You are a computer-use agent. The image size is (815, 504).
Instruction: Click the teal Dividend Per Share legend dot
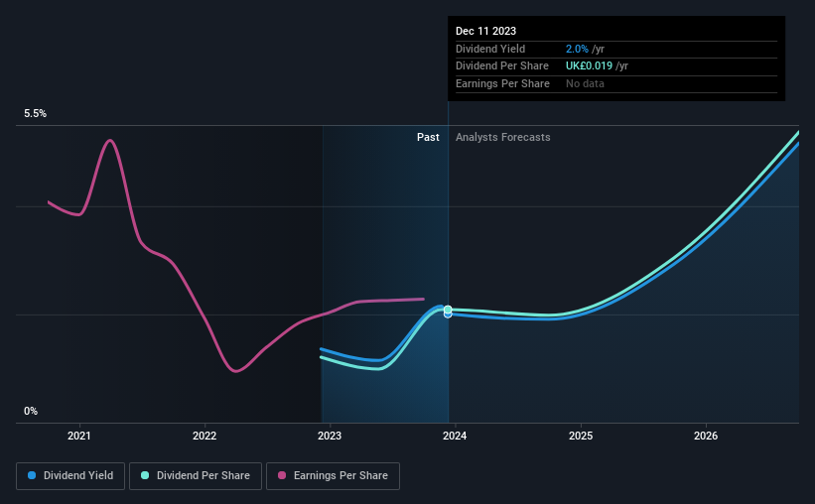point(145,475)
